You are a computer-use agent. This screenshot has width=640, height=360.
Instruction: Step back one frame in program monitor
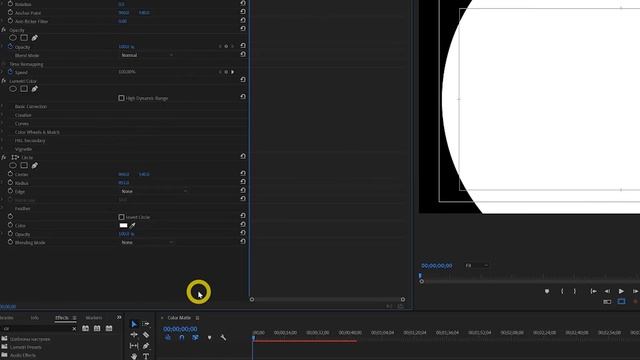click(607, 291)
